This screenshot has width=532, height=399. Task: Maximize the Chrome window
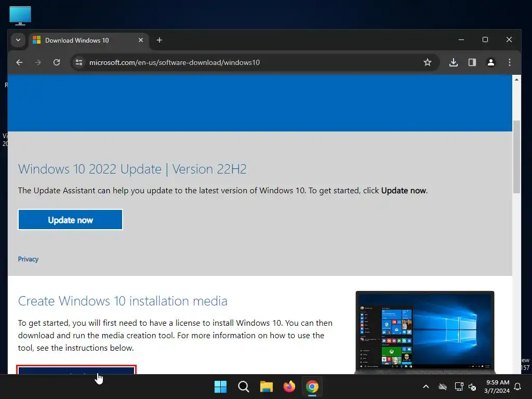point(485,39)
